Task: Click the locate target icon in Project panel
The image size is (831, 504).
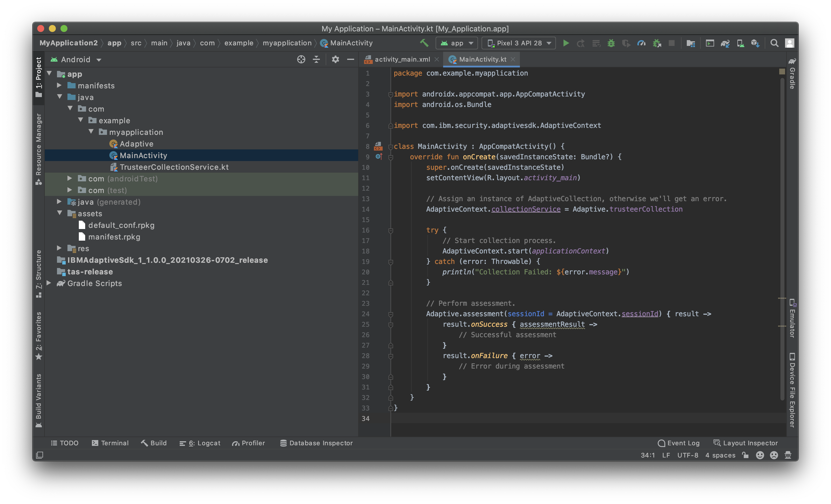Action: click(301, 59)
